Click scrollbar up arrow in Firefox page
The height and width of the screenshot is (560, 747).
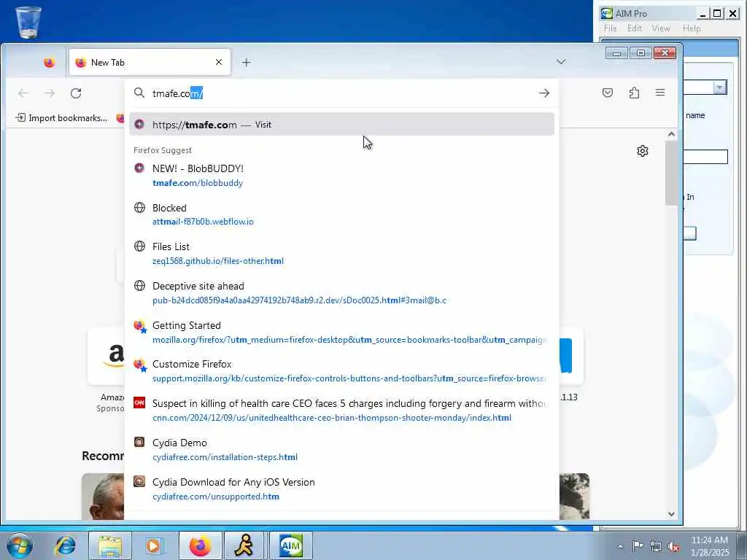point(671,134)
